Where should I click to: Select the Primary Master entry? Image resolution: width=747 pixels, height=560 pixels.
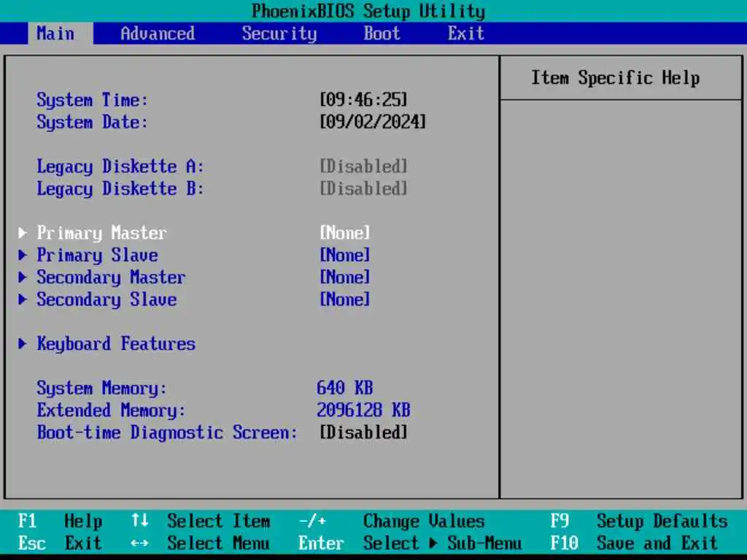click(x=102, y=233)
